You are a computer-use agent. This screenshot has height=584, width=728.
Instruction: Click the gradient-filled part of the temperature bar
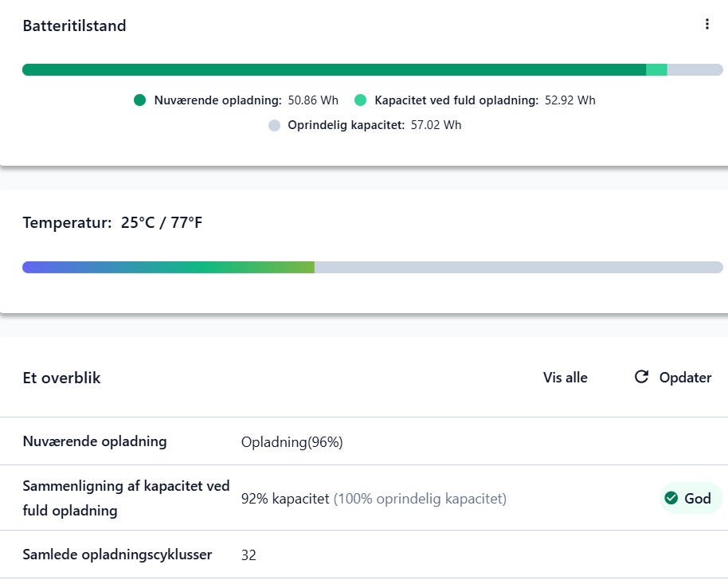(x=167, y=268)
